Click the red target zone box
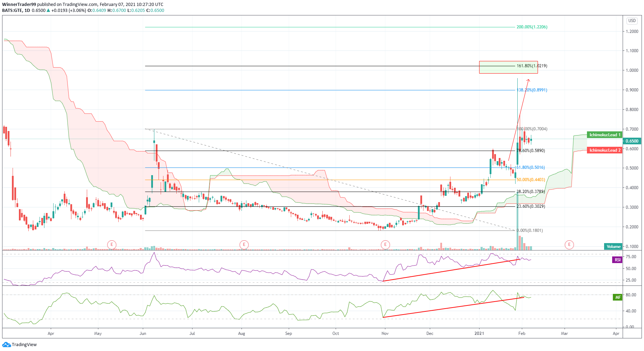 coord(509,67)
